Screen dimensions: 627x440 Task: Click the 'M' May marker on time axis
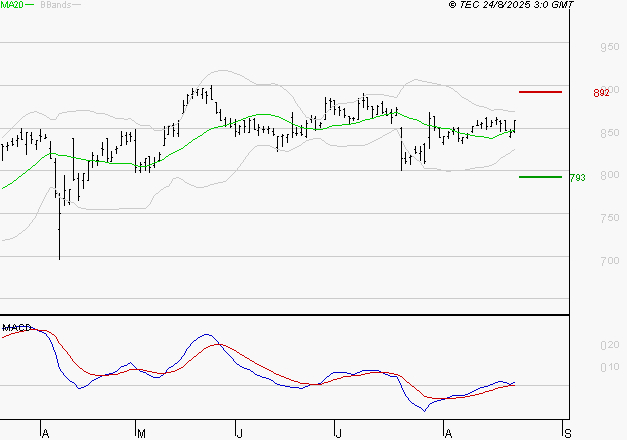[141, 432]
